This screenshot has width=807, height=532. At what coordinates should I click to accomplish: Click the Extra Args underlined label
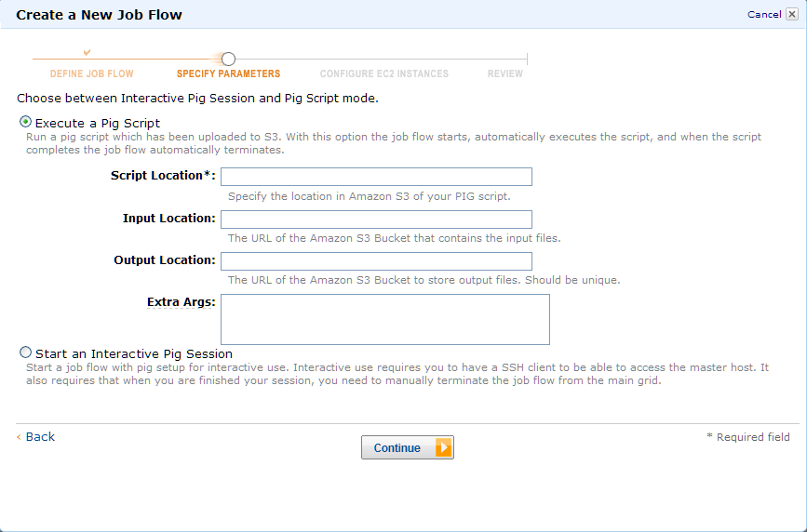(x=182, y=302)
